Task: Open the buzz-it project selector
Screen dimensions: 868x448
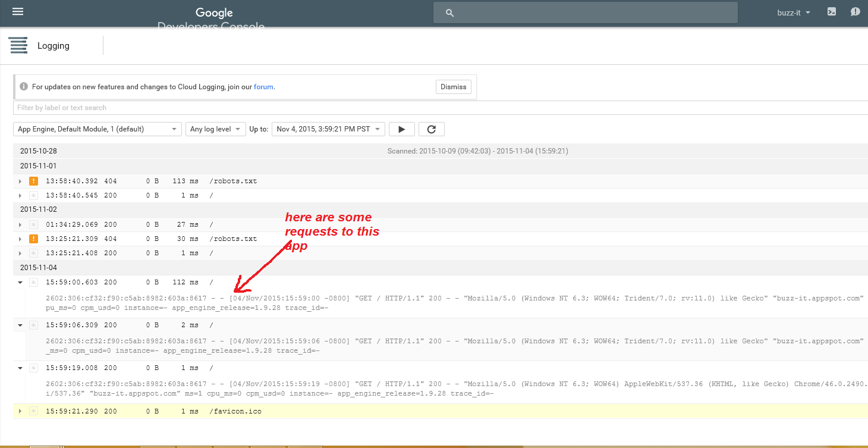Action: click(794, 12)
